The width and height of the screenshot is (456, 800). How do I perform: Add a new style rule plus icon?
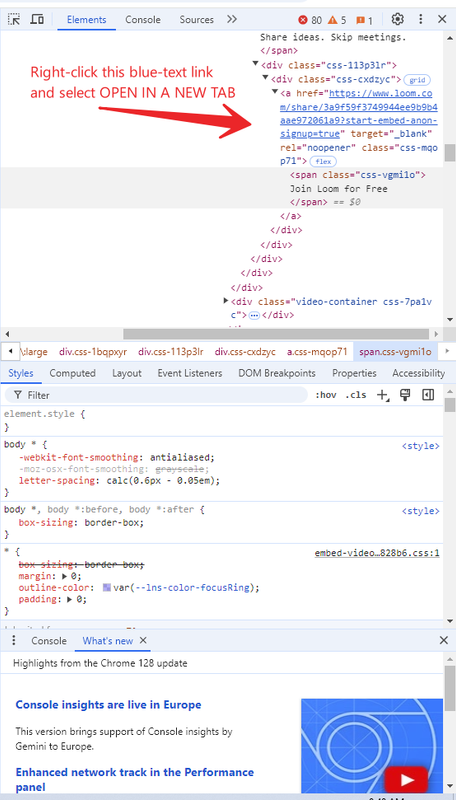click(383, 395)
